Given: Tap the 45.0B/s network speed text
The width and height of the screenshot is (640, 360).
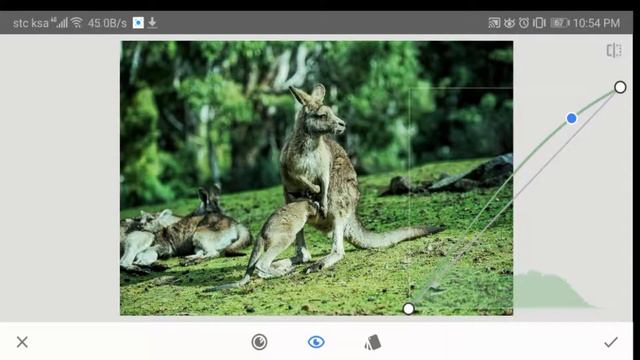Looking at the screenshot, I should pos(107,23).
